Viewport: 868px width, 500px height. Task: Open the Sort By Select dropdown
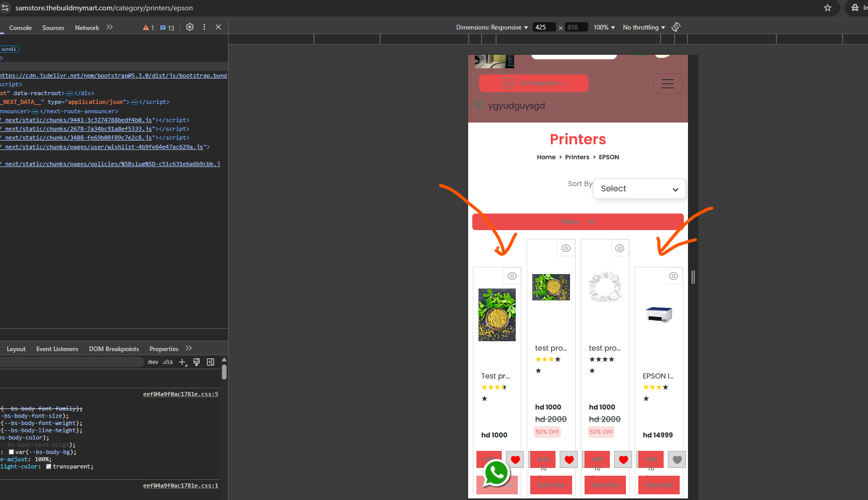[x=639, y=189]
